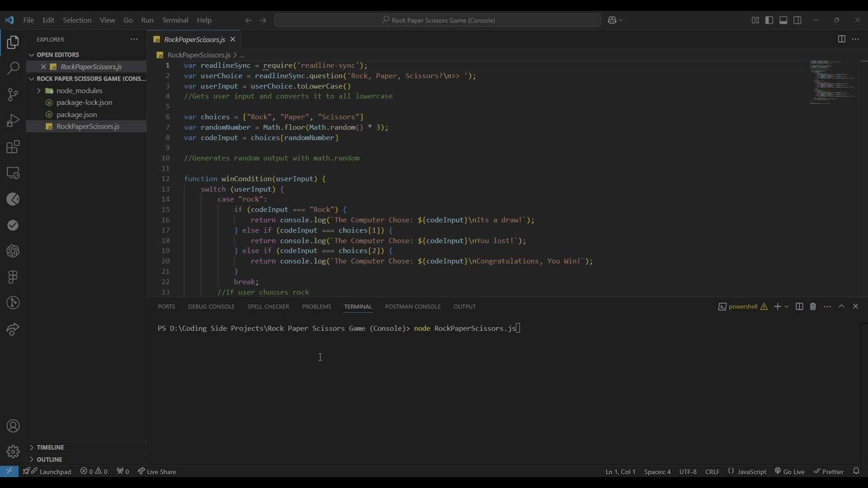Screen dimensions: 868x488
Task: Open the File menu
Action: point(28,20)
